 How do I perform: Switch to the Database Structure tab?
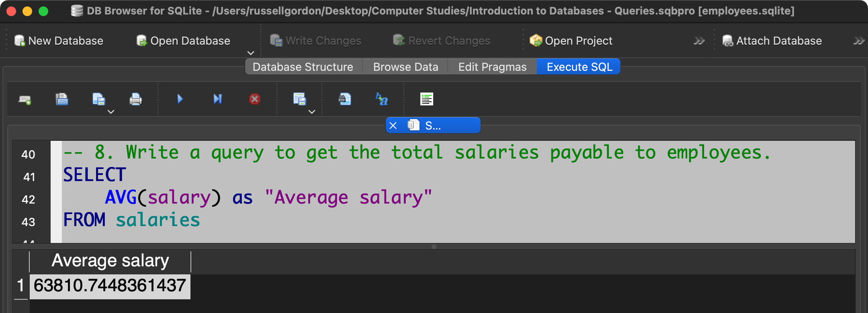pos(303,67)
